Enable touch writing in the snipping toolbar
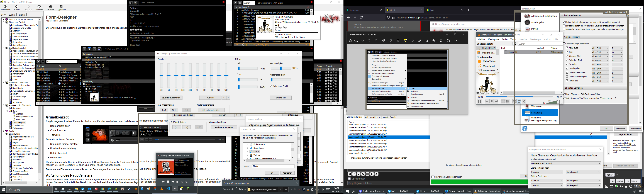 tap(384, 41)
